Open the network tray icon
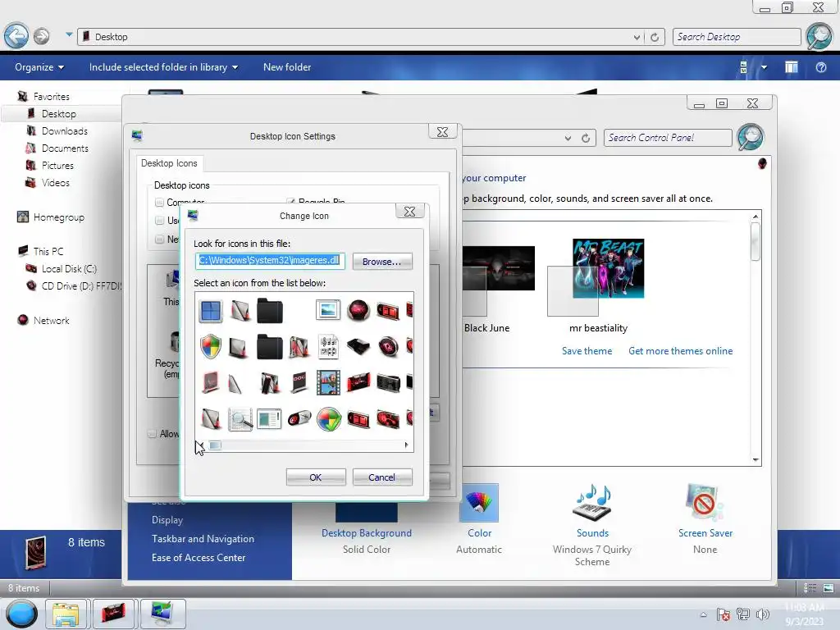 742,614
